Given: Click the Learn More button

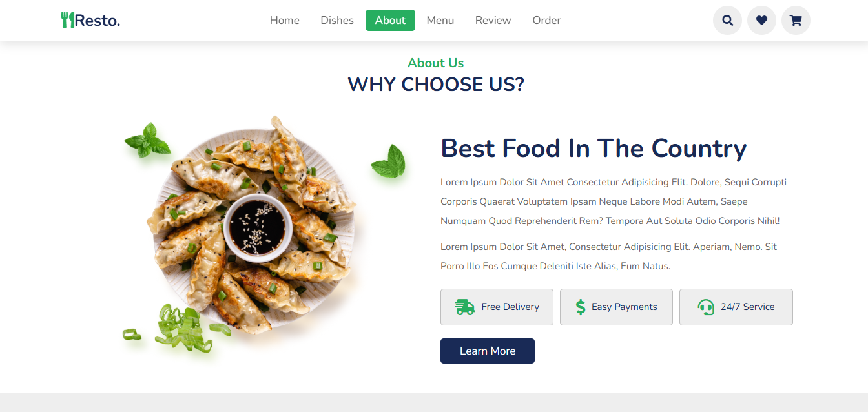Looking at the screenshot, I should coord(488,351).
